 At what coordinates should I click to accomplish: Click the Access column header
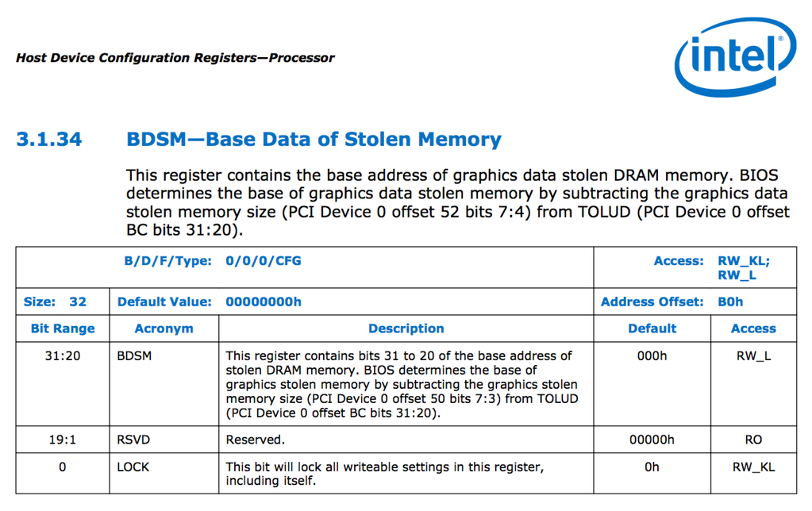coord(752,328)
